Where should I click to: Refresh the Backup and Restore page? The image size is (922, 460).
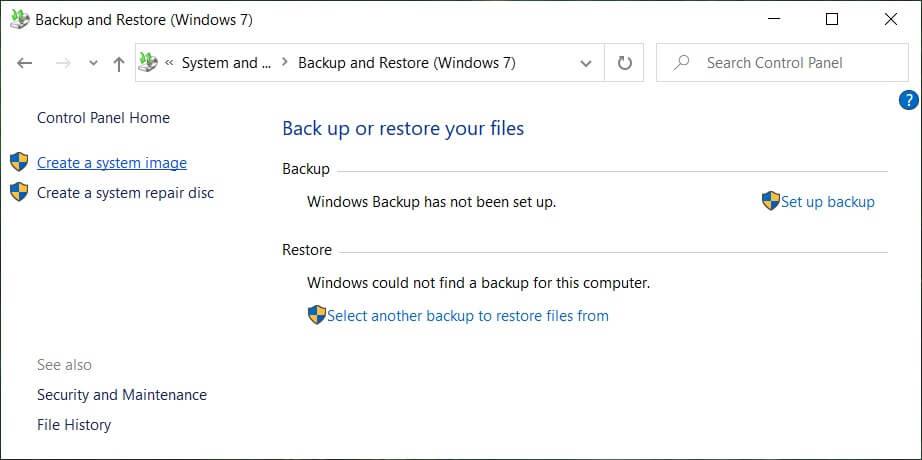tap(624, 62)
